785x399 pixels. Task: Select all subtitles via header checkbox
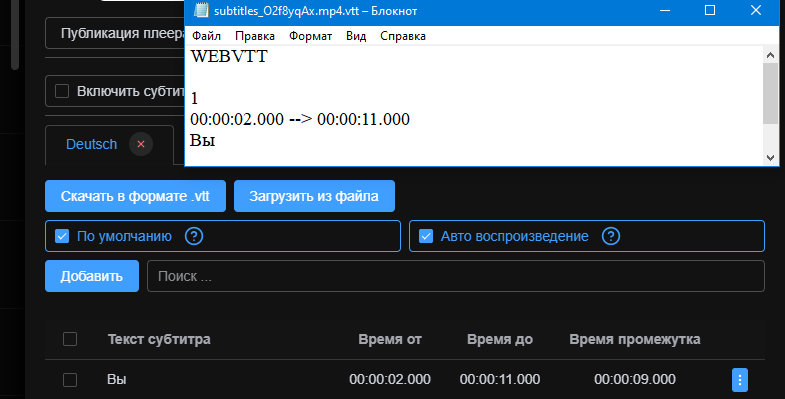[70, 339]
